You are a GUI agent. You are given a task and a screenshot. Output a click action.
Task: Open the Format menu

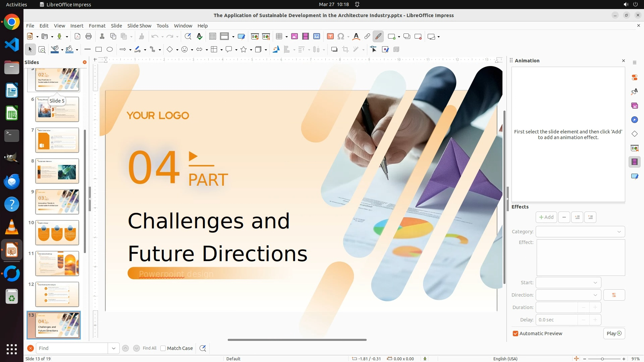coord(97,26)
